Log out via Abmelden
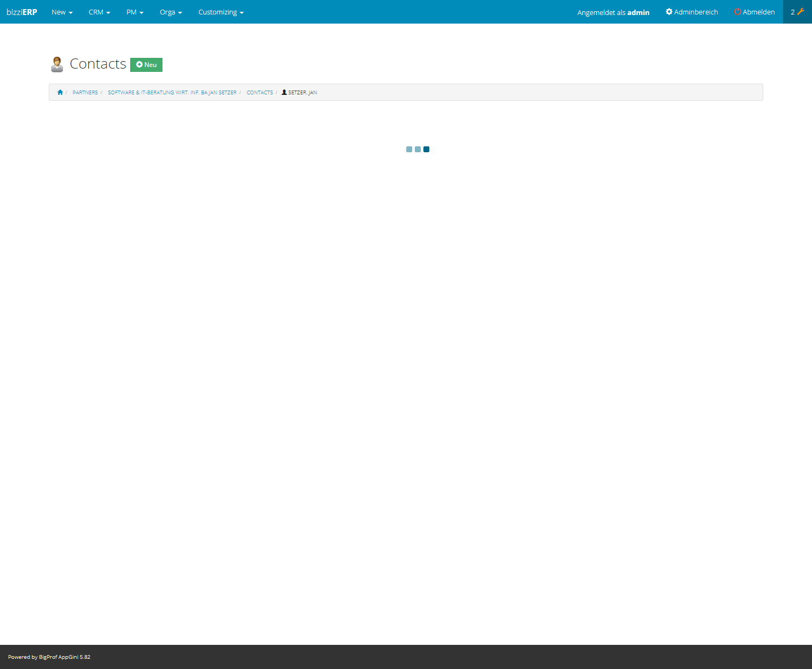 [x=754, y=12]
